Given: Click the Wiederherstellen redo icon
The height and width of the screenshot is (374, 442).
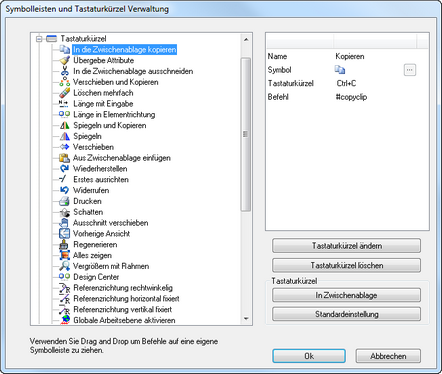Looking at the screenshot, I should pyautogui.click(x=64, y=169).
